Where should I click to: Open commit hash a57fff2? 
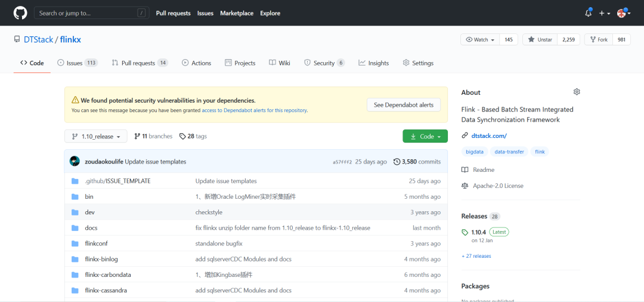point(342,162)
